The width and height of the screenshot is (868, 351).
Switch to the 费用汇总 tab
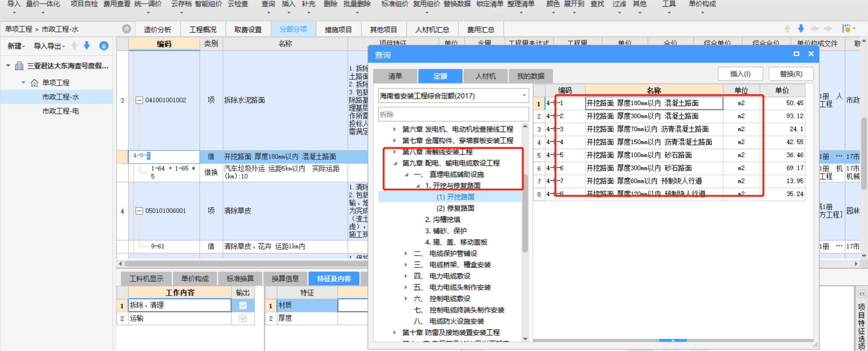[481, 29]
